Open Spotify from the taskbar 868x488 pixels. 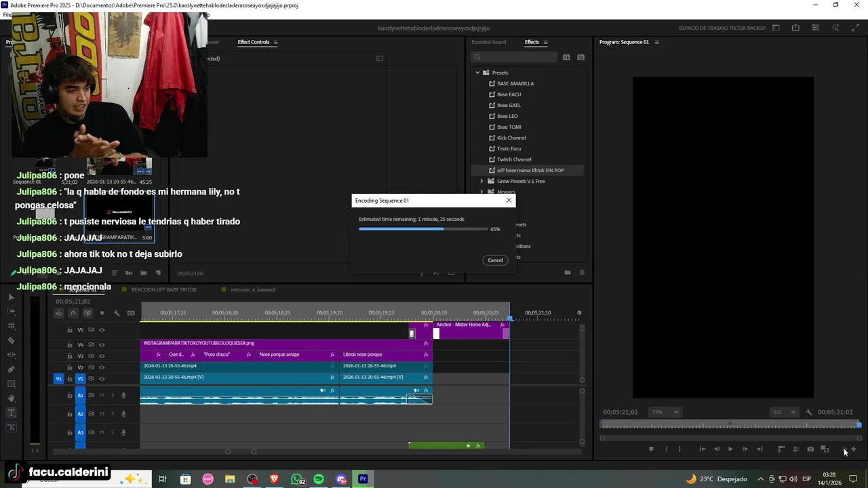tap(319, 479)
